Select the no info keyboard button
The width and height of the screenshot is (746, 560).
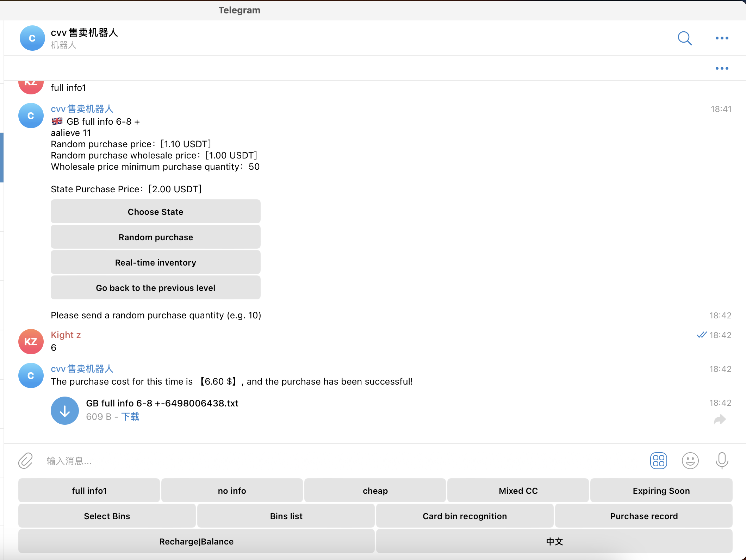tap(232, 491)
